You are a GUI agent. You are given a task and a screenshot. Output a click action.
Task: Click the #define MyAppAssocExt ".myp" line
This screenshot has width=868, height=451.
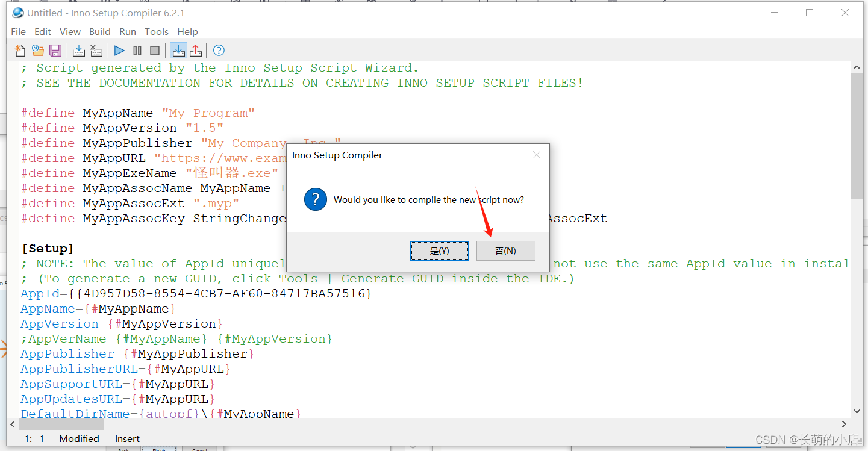pos(130,204)
